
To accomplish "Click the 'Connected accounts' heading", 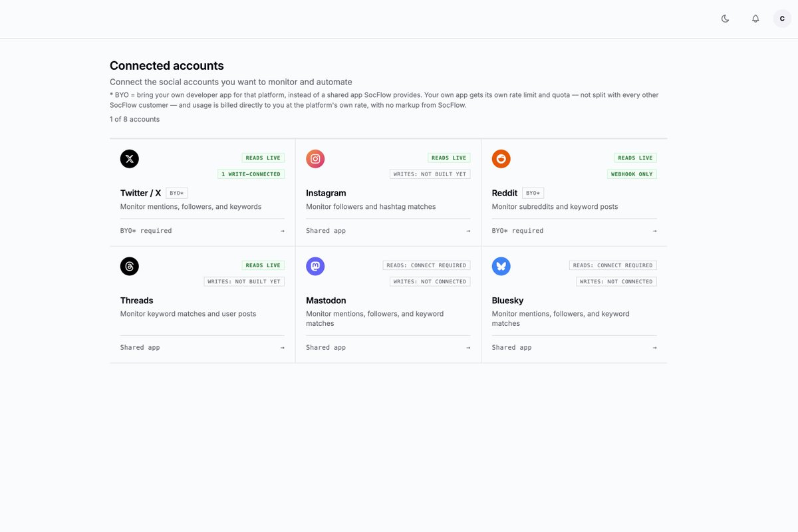I will pyautogui.click(x=167, y=66).
